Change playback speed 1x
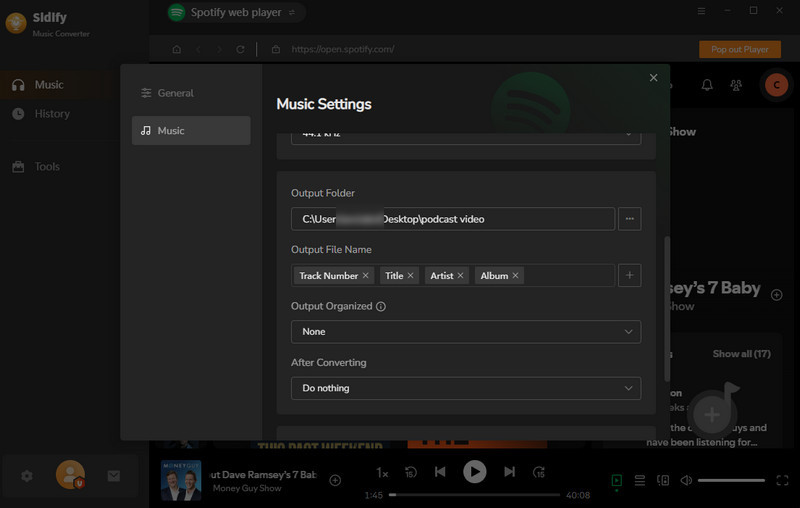The height and width of the screenshot is (508, 800). [x=382, y=473]
